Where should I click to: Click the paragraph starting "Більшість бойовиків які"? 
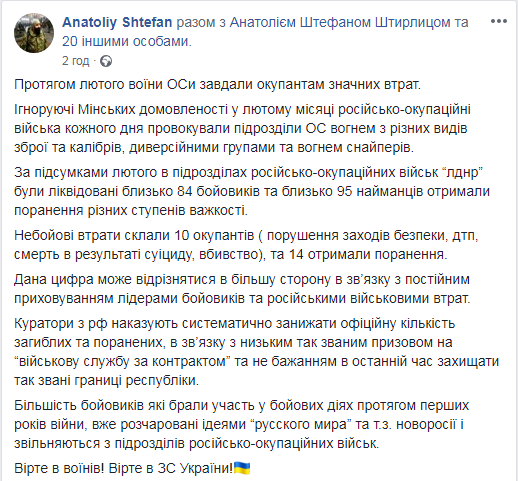point(242,424)
